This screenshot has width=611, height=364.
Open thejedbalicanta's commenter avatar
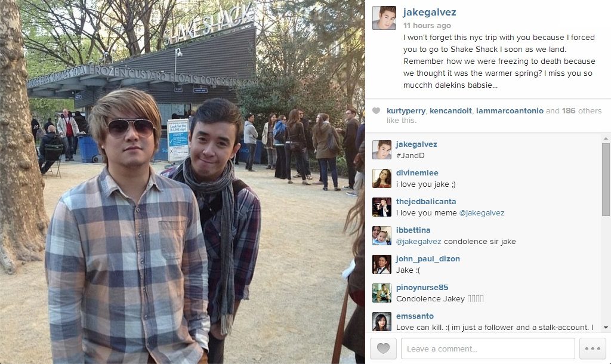tap(381, 207)
